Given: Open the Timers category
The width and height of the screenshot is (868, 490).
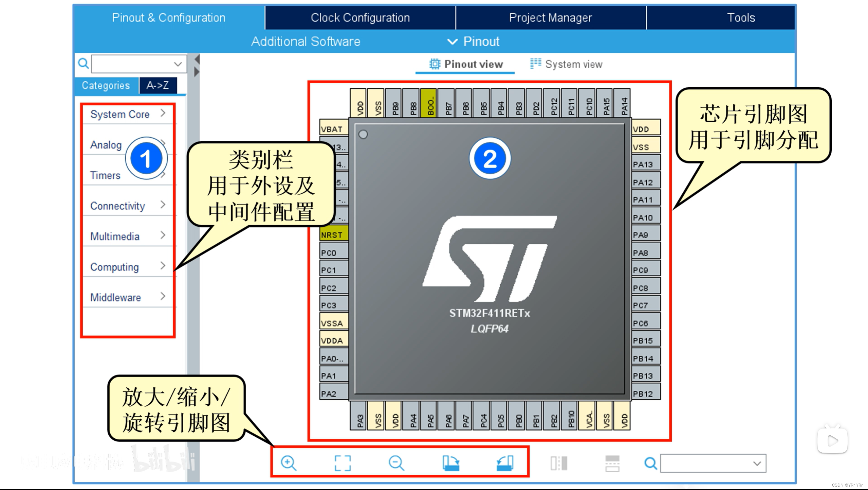Looking at the screenshot, I should [105, 175].
